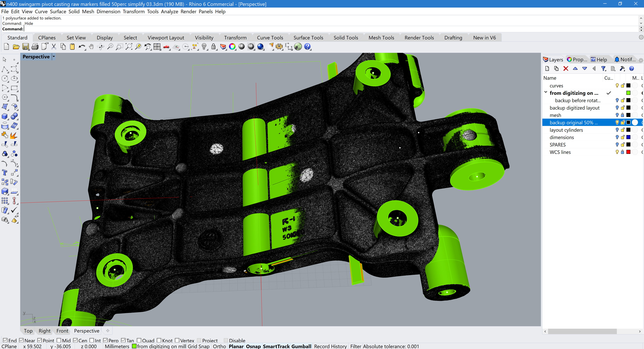
Task: Open the Properties panel tab
Action: (x=577, y=60)
